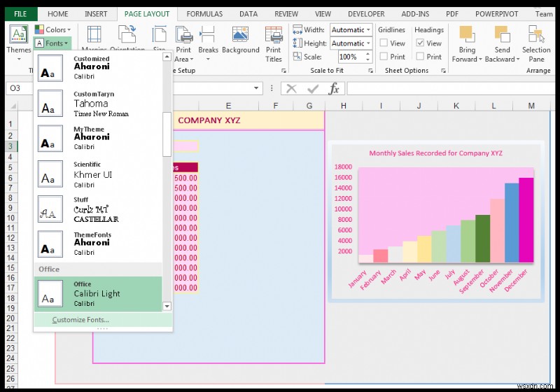Open the Width Automatic dropdown
Screen dimensions: 560x392
pyautogui.click(x=368, y=29)
